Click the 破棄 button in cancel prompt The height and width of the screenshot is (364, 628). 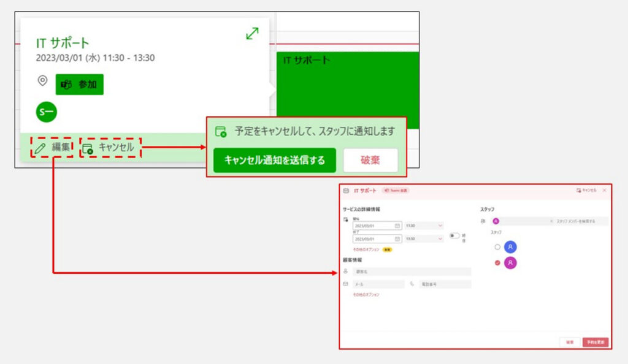pyautogui.click(x=370, y=161)
